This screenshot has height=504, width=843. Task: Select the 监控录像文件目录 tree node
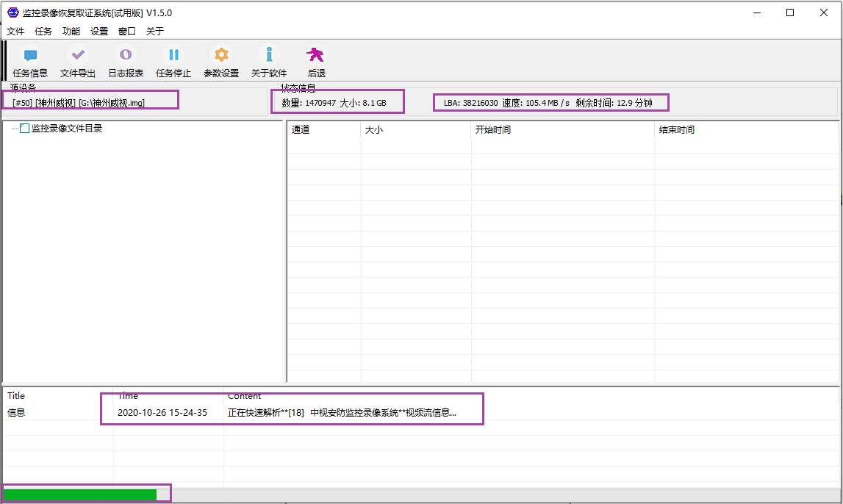pyautogui.click(x=67, y=129)
